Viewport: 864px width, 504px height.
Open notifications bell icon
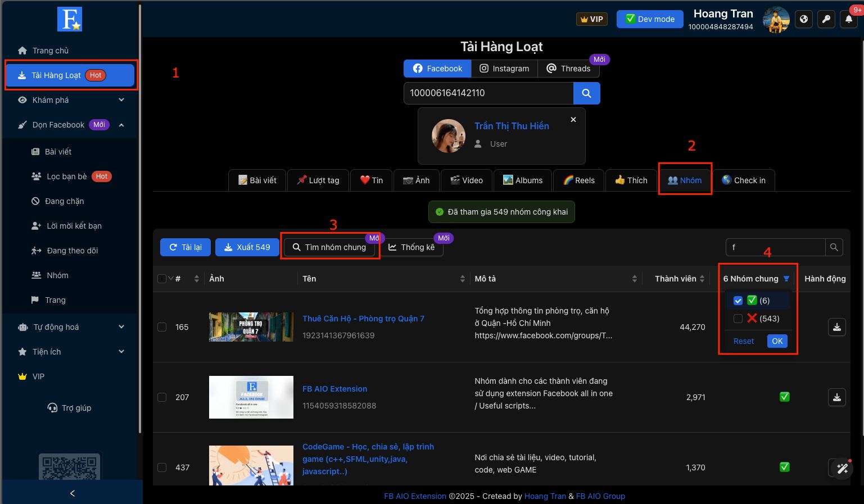tap(849, 19)
